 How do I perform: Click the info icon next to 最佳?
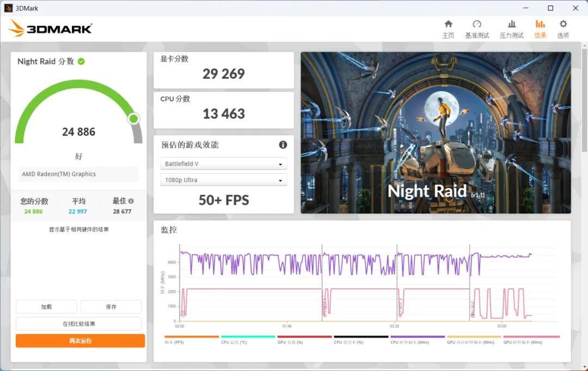(x=131, y=201)
